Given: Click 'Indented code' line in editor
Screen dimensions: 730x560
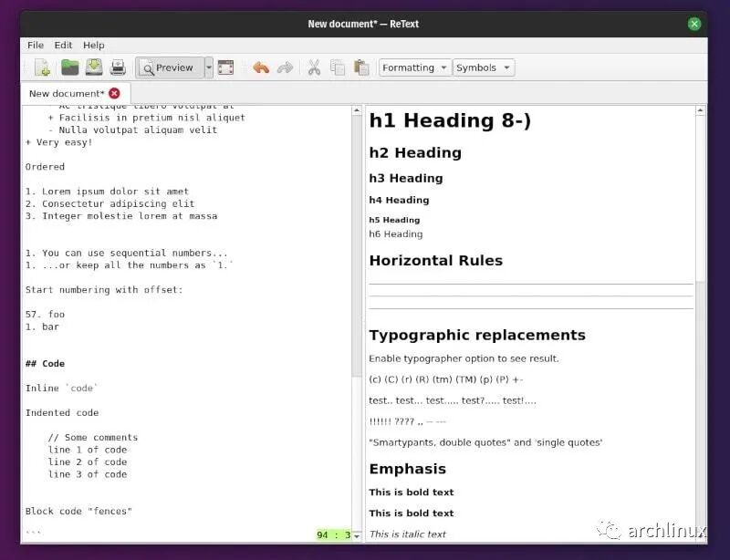Looking at the screenshot, I should pyautogui.click(x=62, y=413).
